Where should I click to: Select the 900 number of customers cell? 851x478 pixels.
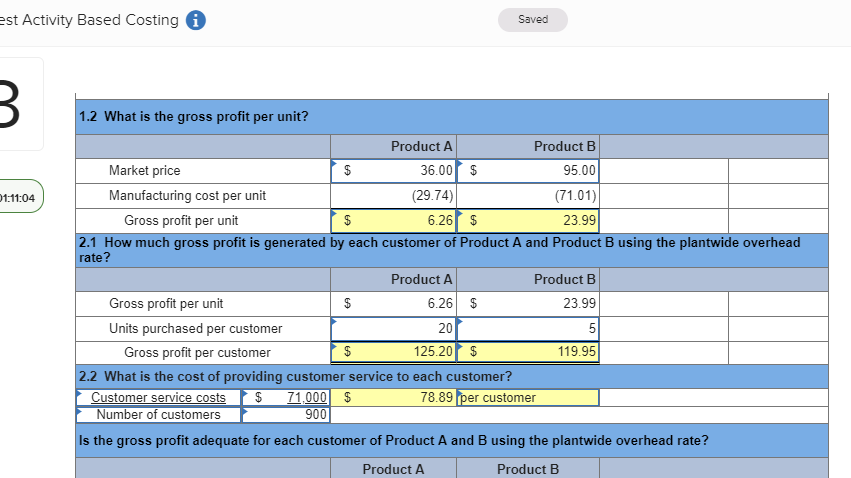point(286,415)
